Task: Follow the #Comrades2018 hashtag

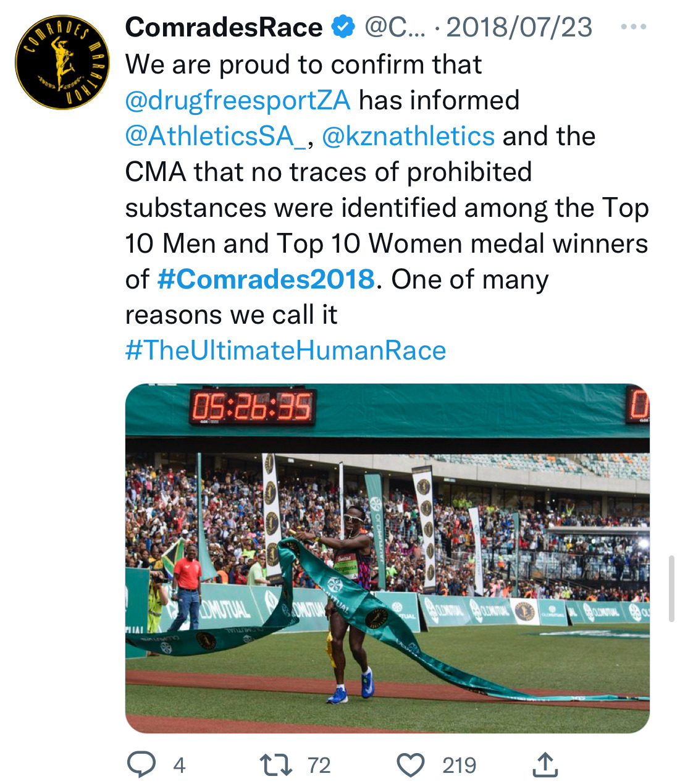Action: (266, 279)
